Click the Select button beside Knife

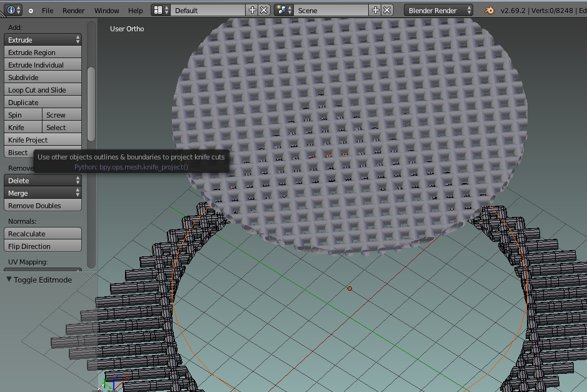coord(62,128)
